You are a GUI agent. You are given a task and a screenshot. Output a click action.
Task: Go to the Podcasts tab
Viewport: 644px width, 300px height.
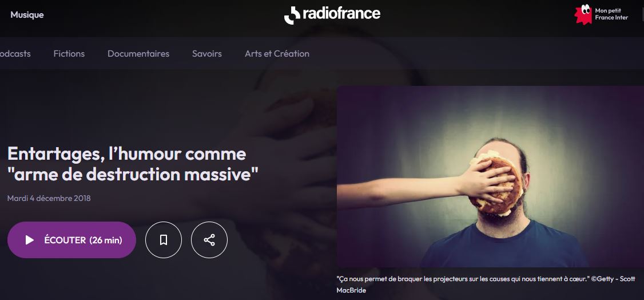[x=15, y=54]
